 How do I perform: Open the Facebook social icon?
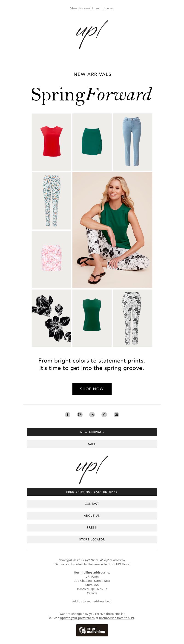click(x=68, y=414)
